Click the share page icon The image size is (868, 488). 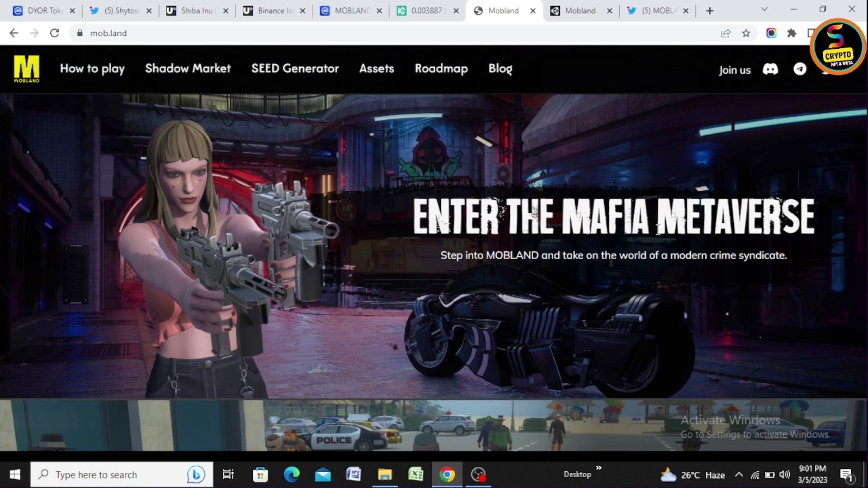pyautogui.click(x=726, y=33)
